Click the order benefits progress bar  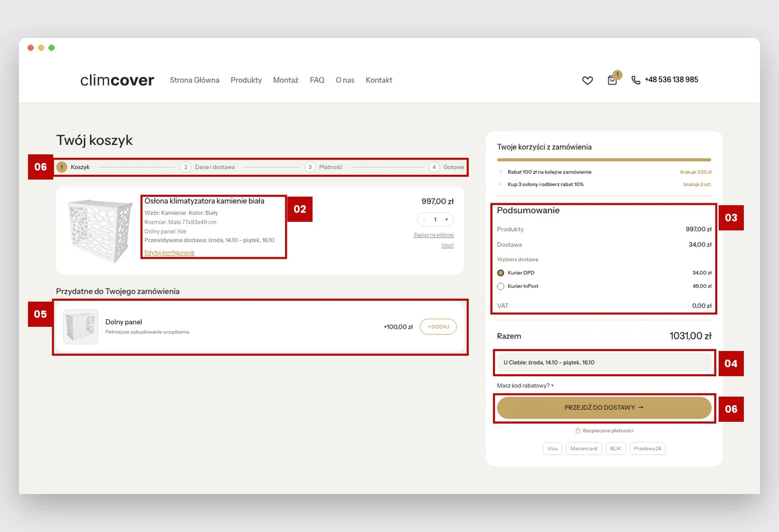(x=604, y=160)
